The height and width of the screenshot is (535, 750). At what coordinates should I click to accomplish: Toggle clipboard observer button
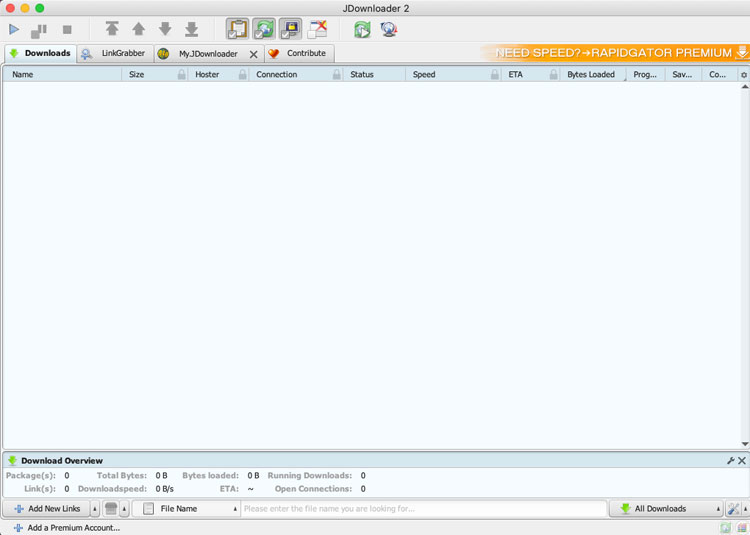click(237, 29)
